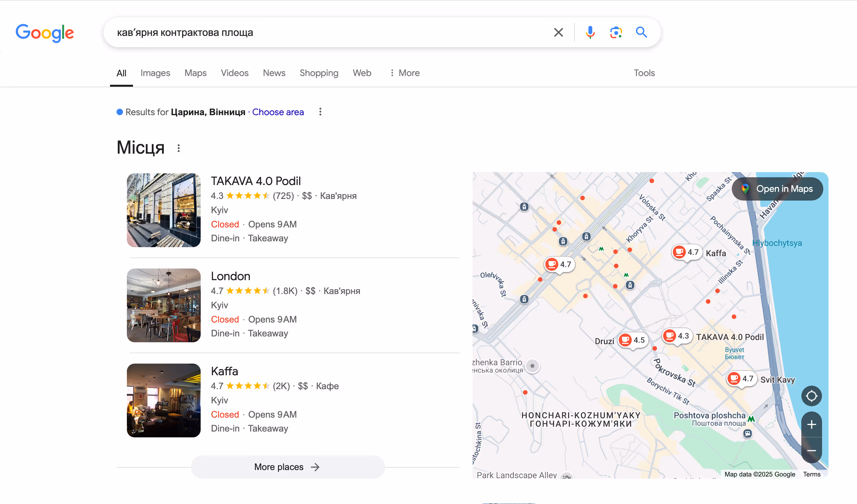Open London cafe photo thumbnail
The image size is (857, 504).
tap(163, 305)
